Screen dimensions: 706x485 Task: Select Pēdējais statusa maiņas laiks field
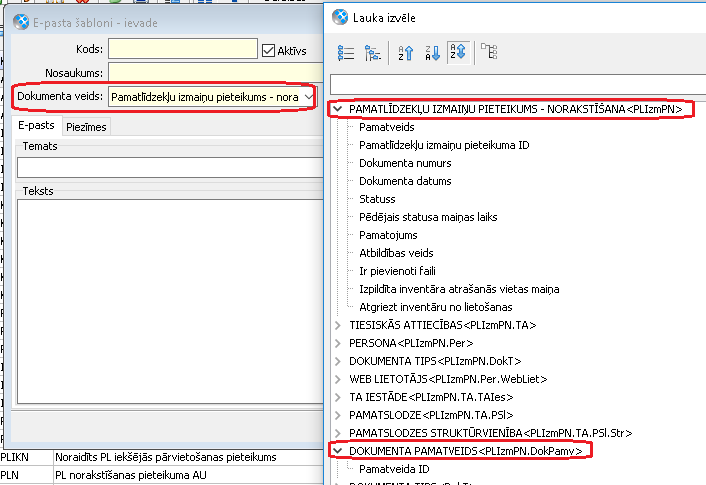click(428, 217)
